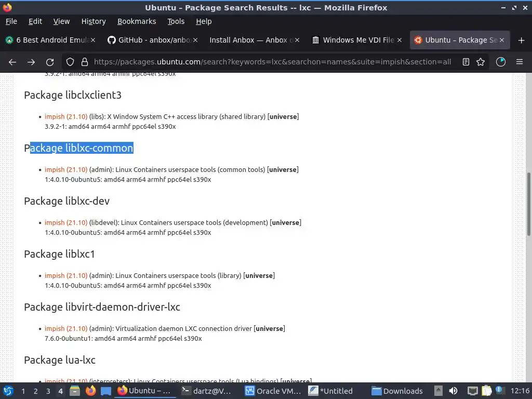Open the History menu

[x=94, y=21]
